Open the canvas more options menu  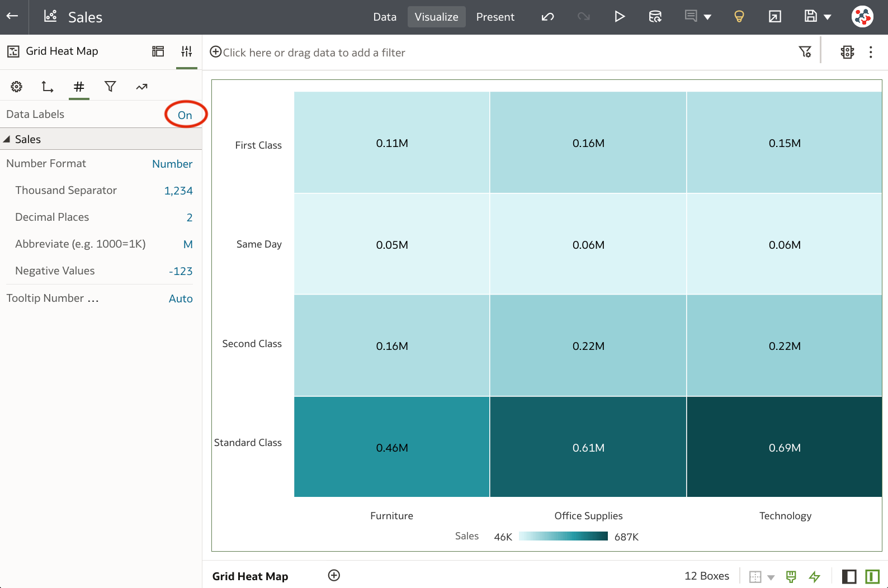pos(871,52)
